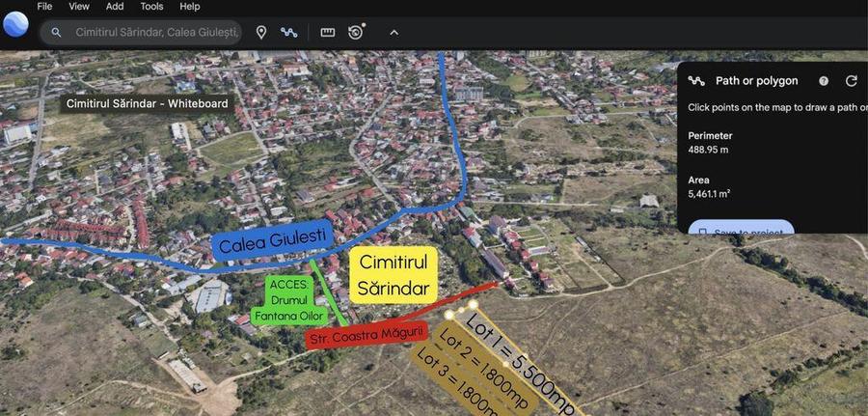Click the Area heading

(698, 180)
